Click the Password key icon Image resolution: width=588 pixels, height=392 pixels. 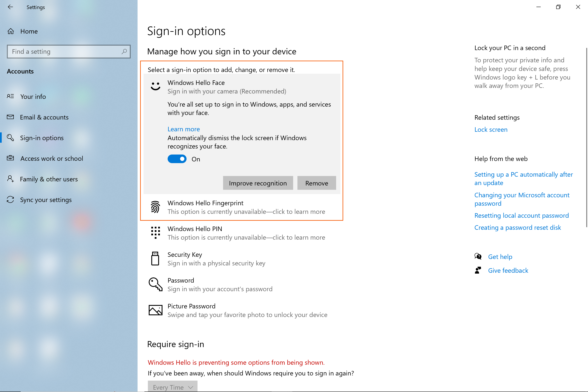pos(155,284)
